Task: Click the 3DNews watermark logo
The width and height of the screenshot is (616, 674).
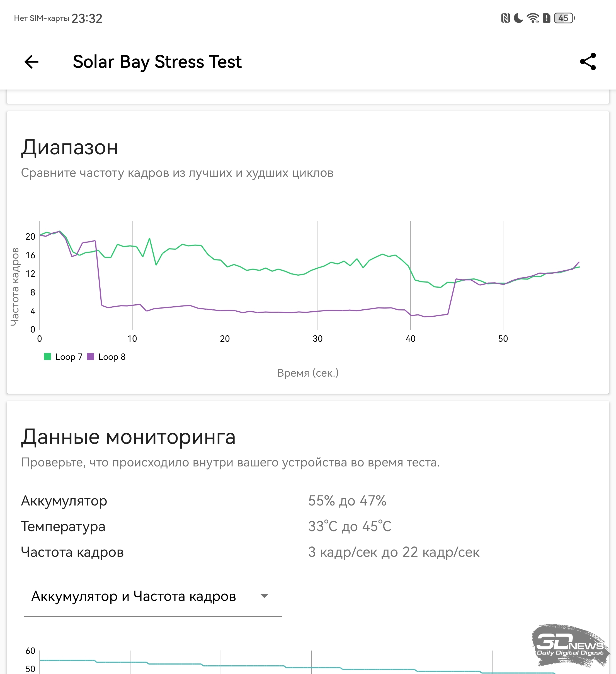Action: [571, 646]
